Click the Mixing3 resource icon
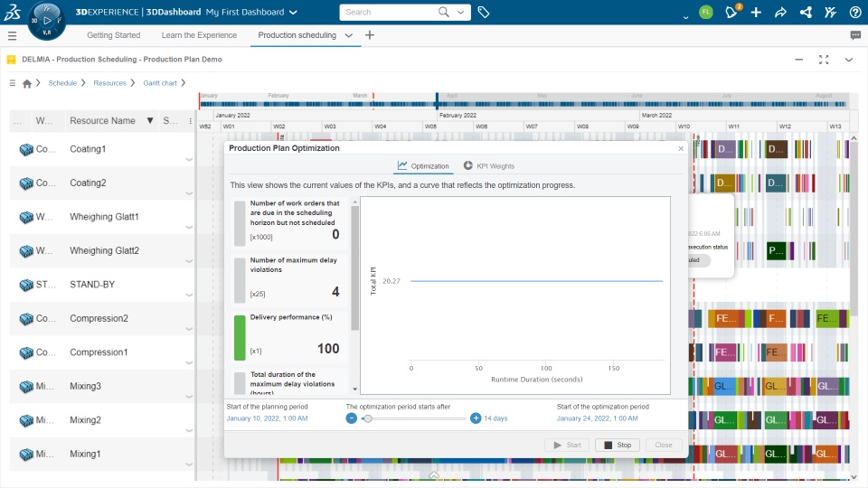Viewport: 868px width, 488px height. 26,387
